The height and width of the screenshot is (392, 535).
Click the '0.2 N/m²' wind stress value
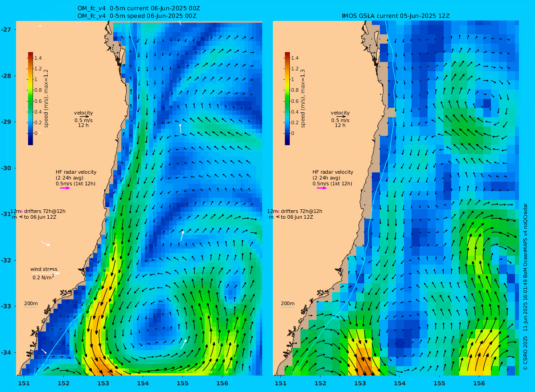point(44,277)
